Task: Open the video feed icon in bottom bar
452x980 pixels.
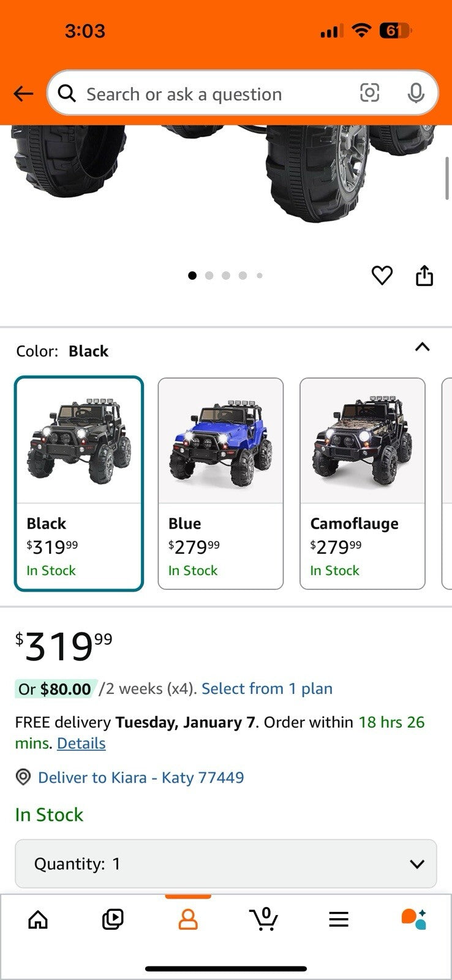Action: click(113, 919)
